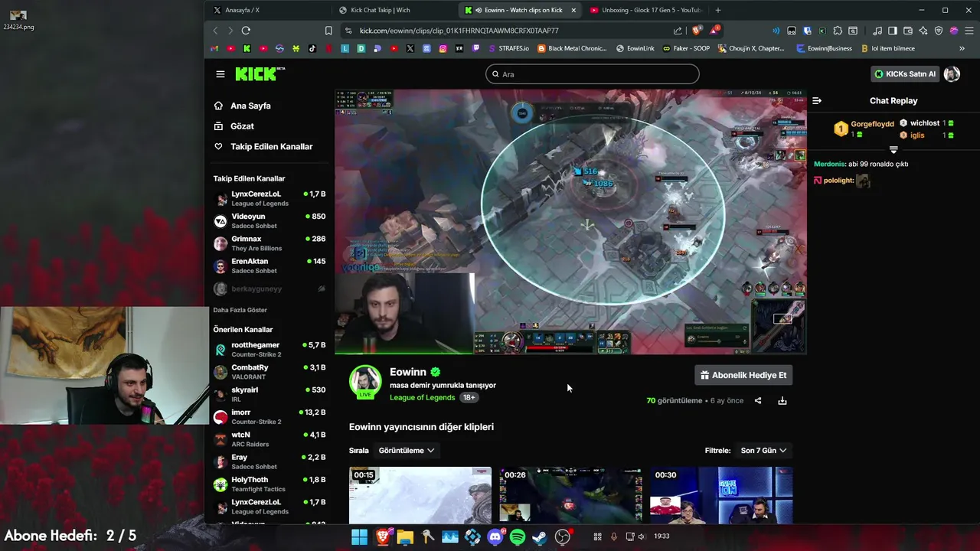Open Steam from taskbar
980x551 pixels.
(540, 537)
